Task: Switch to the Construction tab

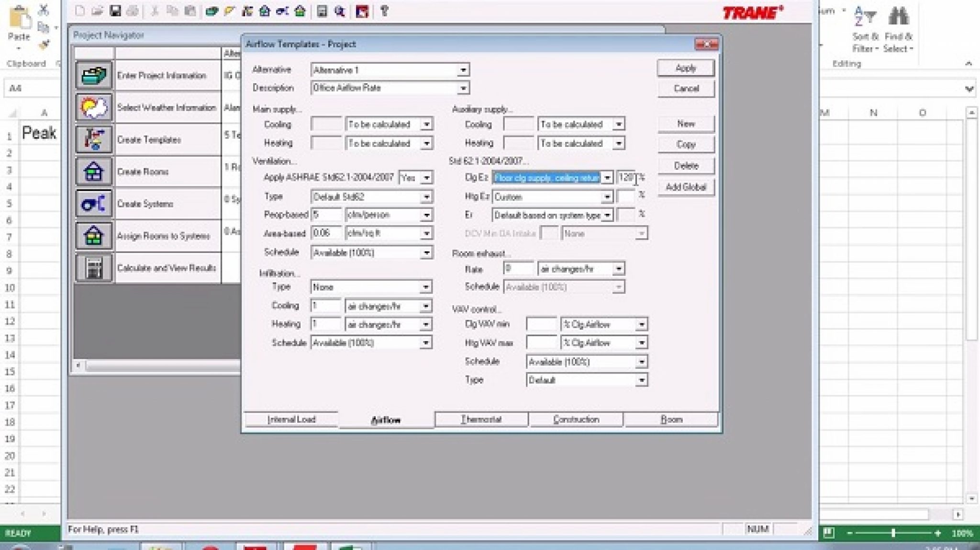Action: pos(576,419)
